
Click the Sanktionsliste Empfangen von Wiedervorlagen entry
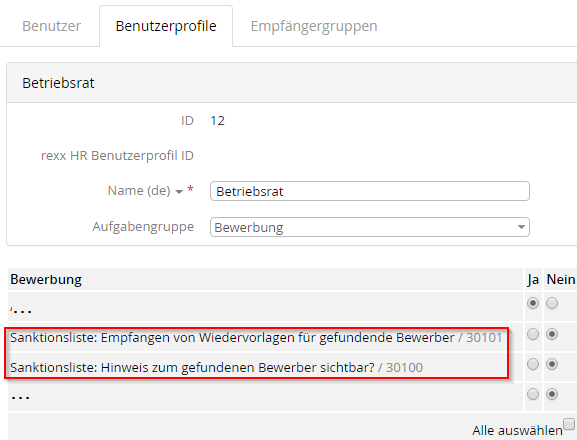coord(256,337)
